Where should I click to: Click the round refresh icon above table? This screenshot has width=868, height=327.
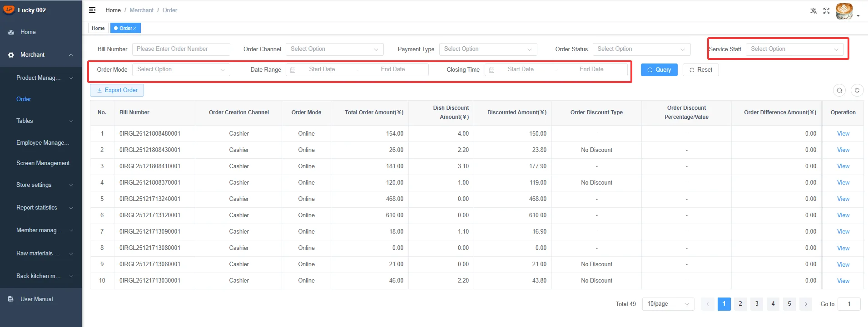tap(857, 90)
